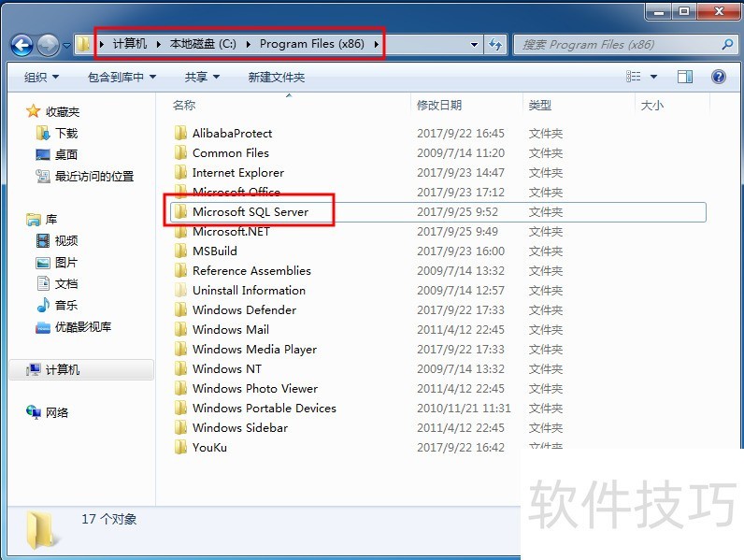Open the 优酷影视库 library
The image size is (744, 560).
pos(74,327)
